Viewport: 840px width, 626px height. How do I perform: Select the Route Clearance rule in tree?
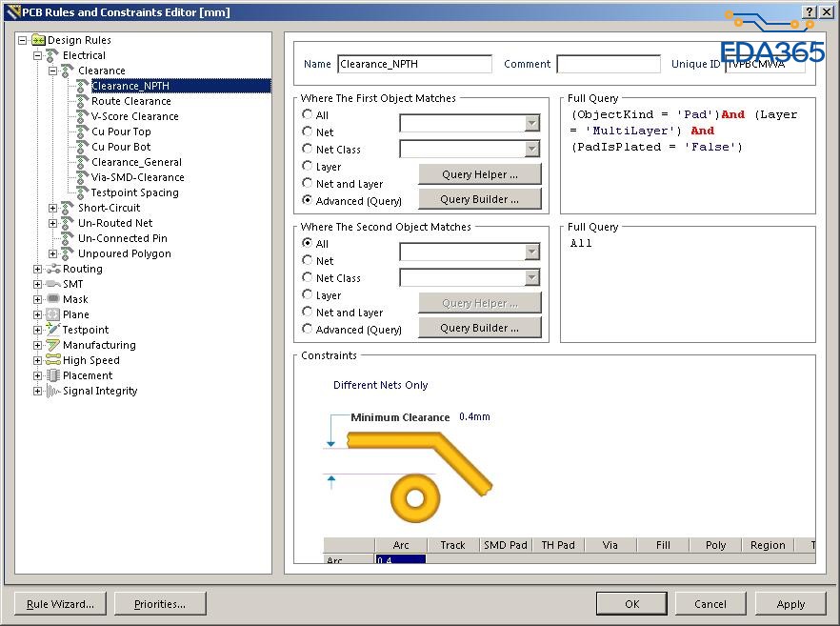coord(130,101)
